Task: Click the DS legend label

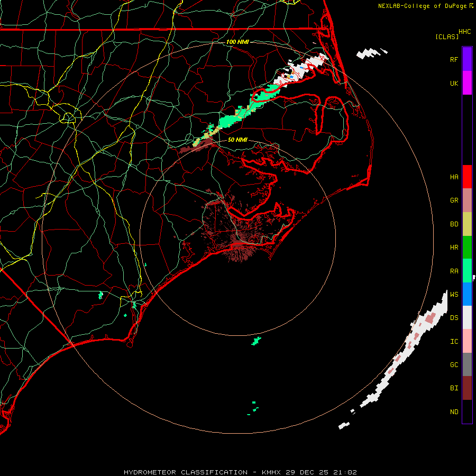Action: pyautogui.click(x=454, y=317)
